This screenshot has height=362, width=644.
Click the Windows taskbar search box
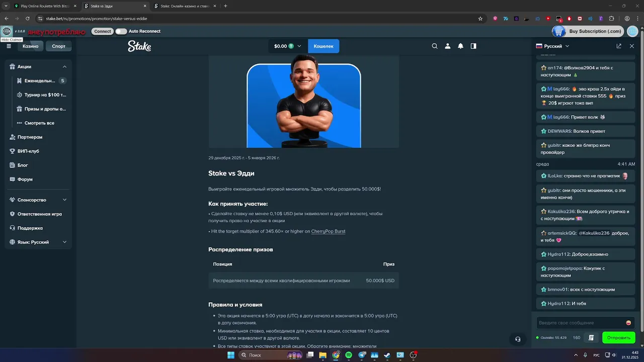pyautogui.click(x=271, y=355)
